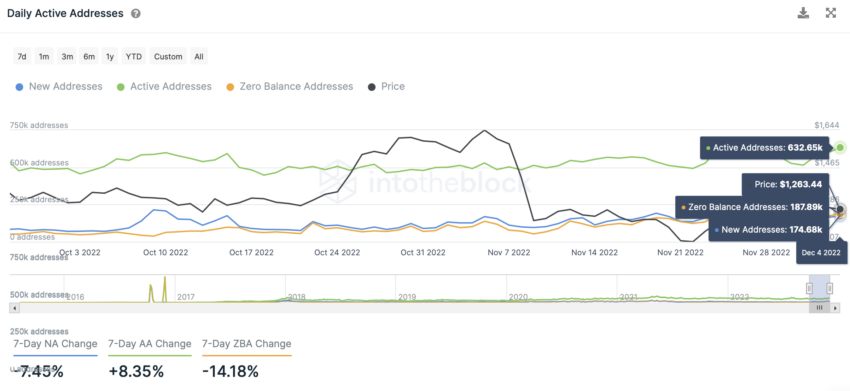
Task: Open the fullscreen expand icon
Action: point(830,13)
